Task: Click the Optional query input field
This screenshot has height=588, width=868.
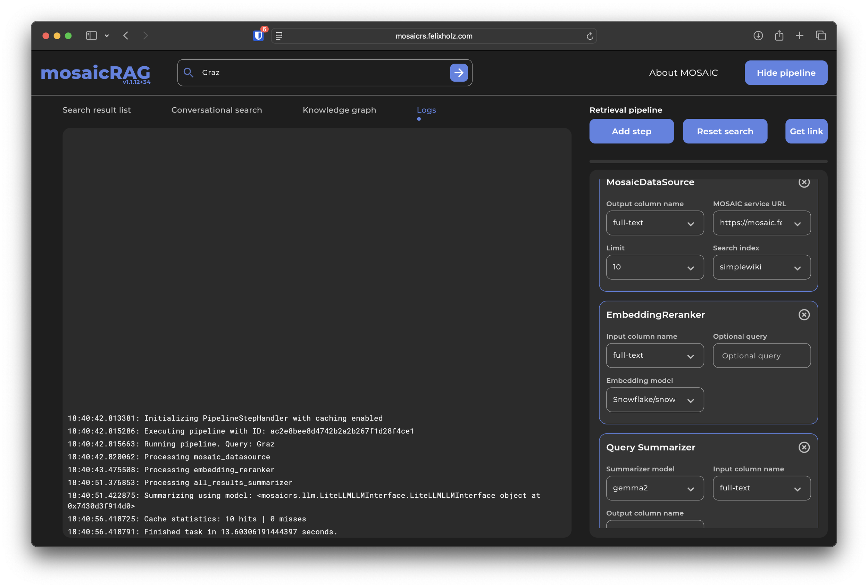Action: click(x=761, y=356)
